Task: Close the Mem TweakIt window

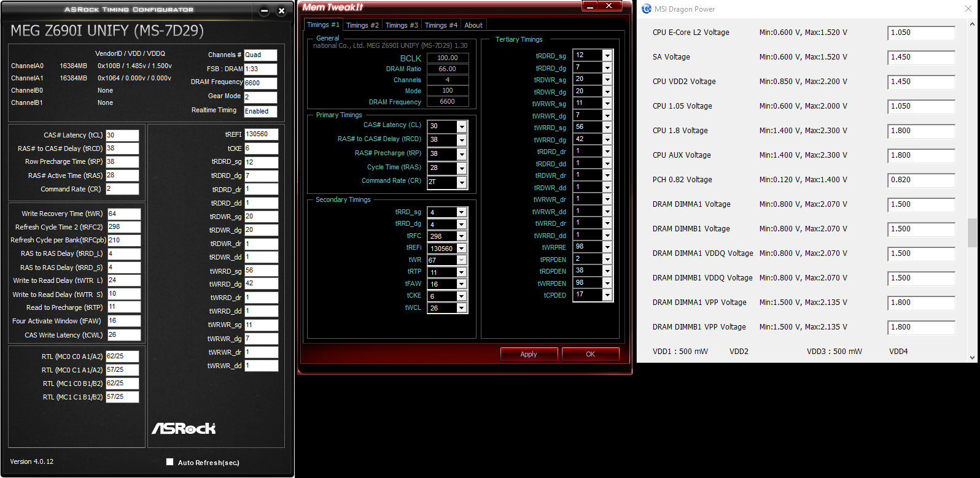Action: (x=609, y=6)
